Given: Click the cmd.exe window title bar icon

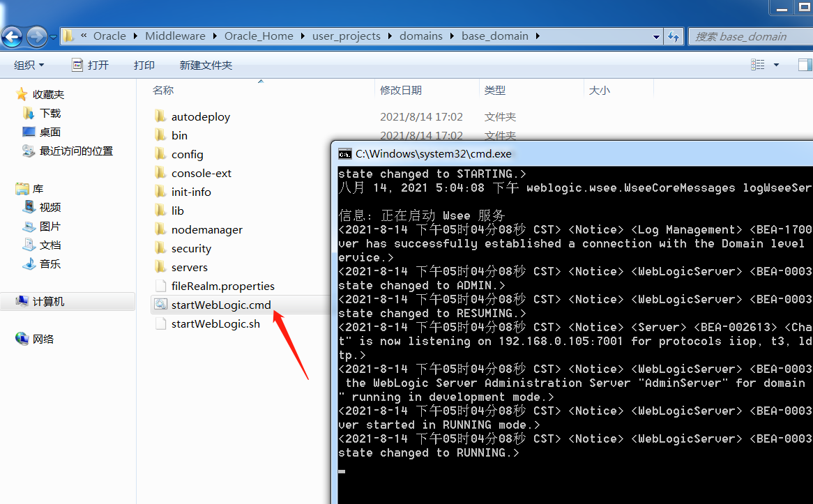Looking at the screenshot, I should (x=345, y=154).
